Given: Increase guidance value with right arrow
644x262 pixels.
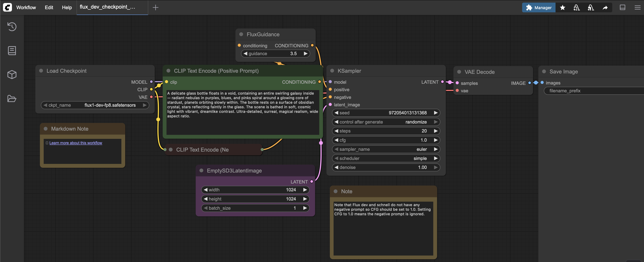Looking at the screenshot, I should [306, 54].
